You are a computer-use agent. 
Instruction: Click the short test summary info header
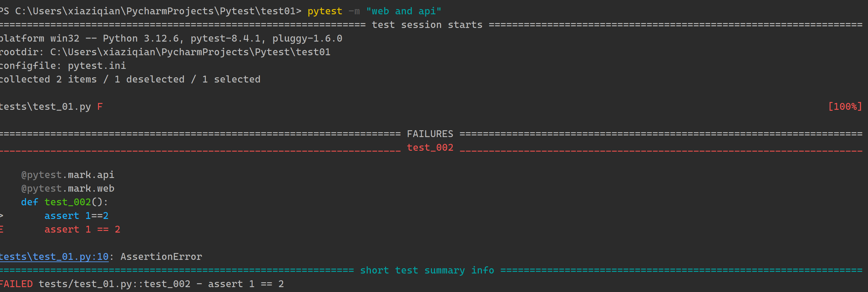pyautogui.click(x=427, y=270)
